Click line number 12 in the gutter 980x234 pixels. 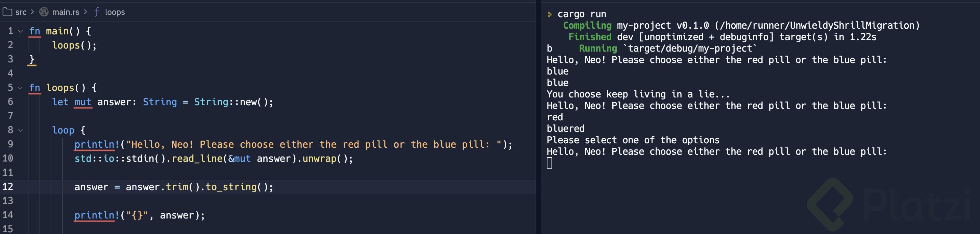[x=8, y=186]
